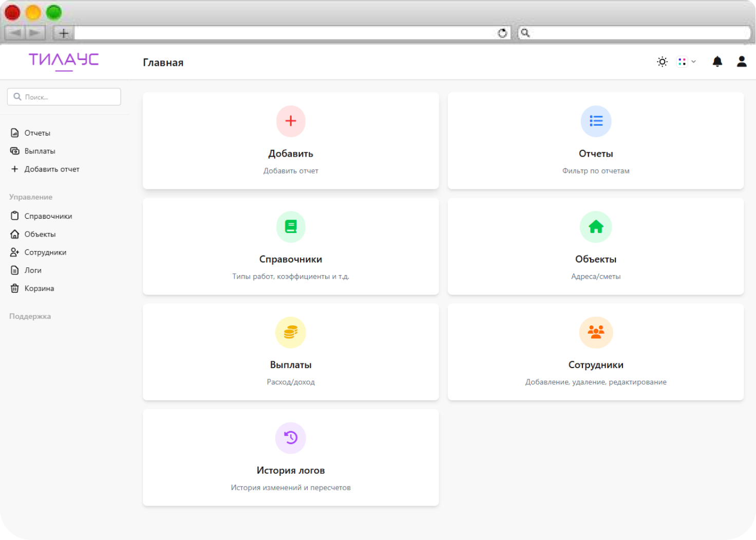Click the green house icon on Объекты card
The image size is (756, 540).
pyautogui.click(x=596, y=227)
